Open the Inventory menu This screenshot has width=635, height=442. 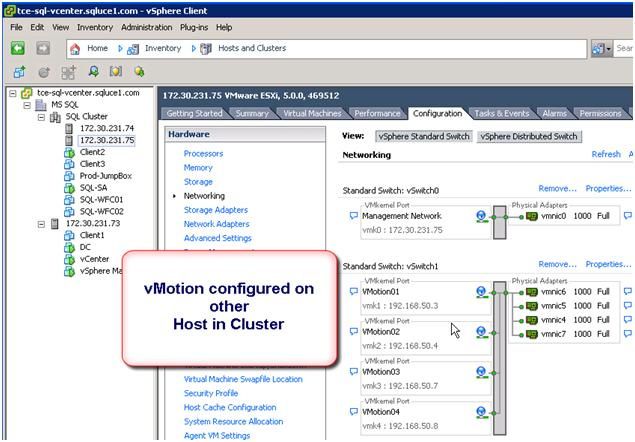(95, 27)
